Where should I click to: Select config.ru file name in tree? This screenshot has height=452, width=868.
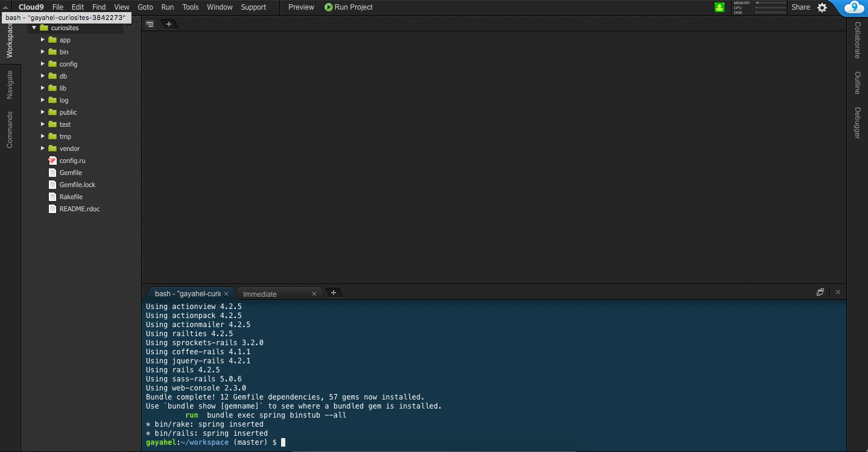tap(72, 161)
